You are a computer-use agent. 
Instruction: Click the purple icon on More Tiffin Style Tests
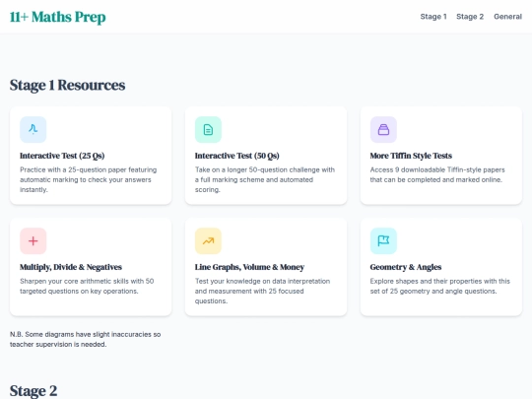pos(383,129)
